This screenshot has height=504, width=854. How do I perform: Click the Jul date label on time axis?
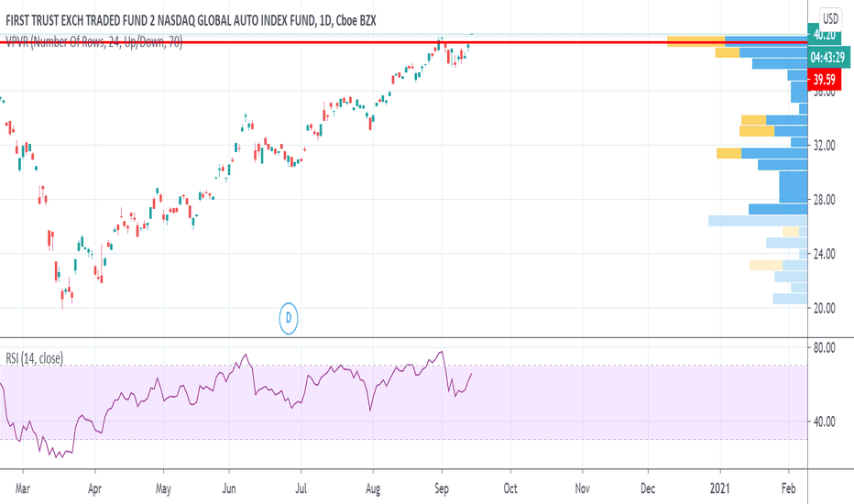tap(301, 488)
